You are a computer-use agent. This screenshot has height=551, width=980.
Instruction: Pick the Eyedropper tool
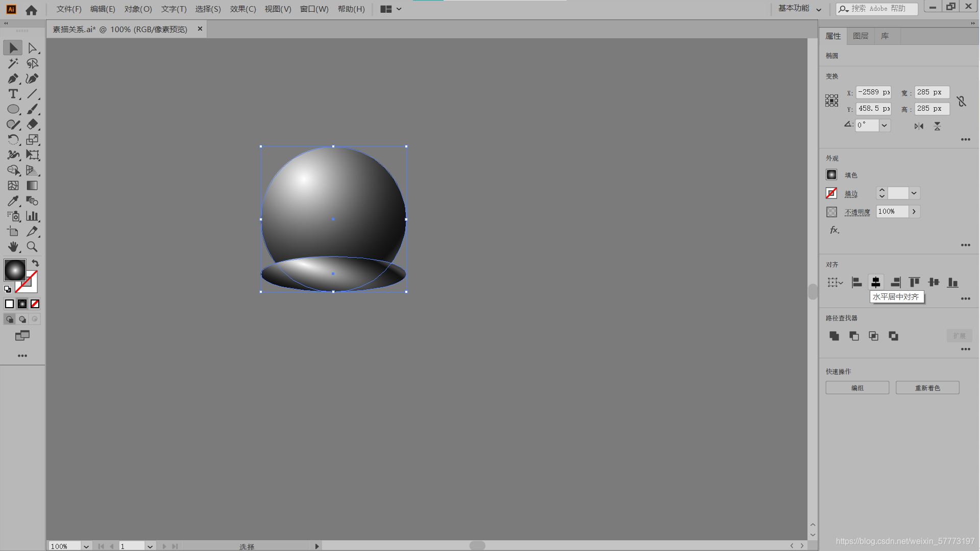pos(13,201)
